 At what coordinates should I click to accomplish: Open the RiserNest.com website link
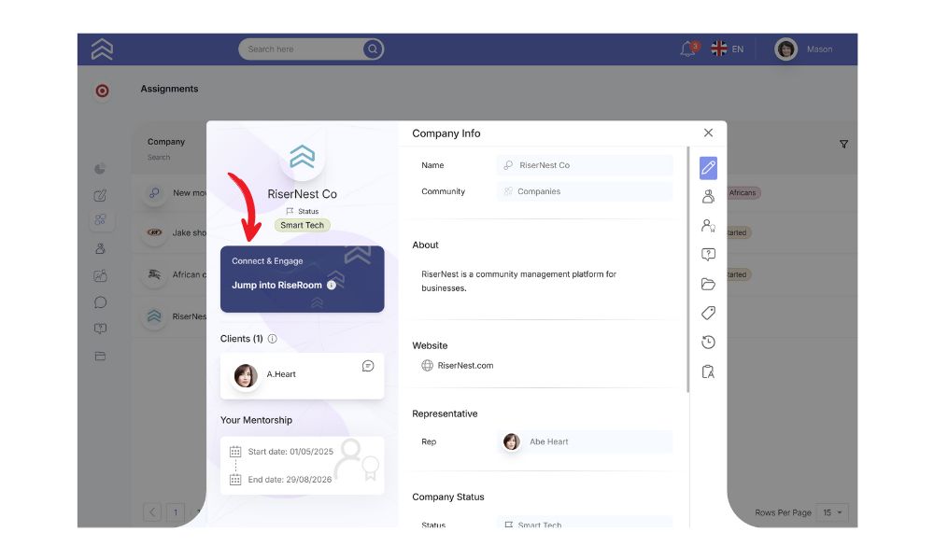pyautogui.click(x=465, y=365)
